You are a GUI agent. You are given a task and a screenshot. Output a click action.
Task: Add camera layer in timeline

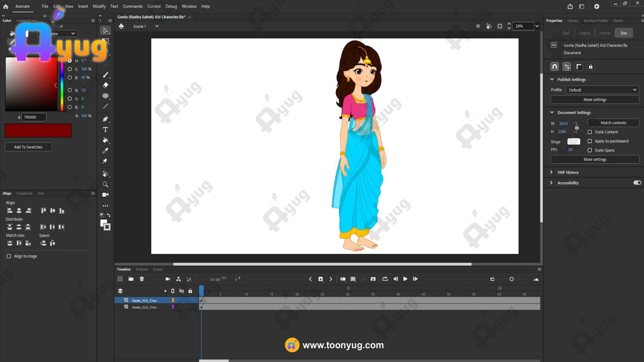tap(167, 279)
